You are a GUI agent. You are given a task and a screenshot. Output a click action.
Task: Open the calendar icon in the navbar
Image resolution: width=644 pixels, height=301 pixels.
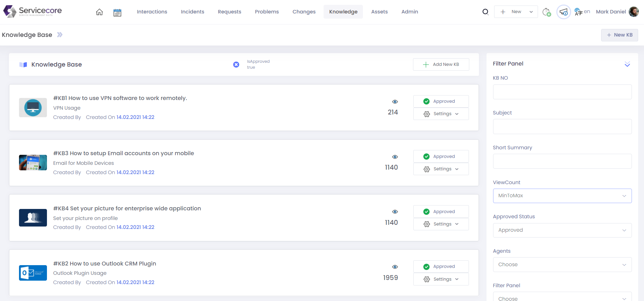coord(117,12)
